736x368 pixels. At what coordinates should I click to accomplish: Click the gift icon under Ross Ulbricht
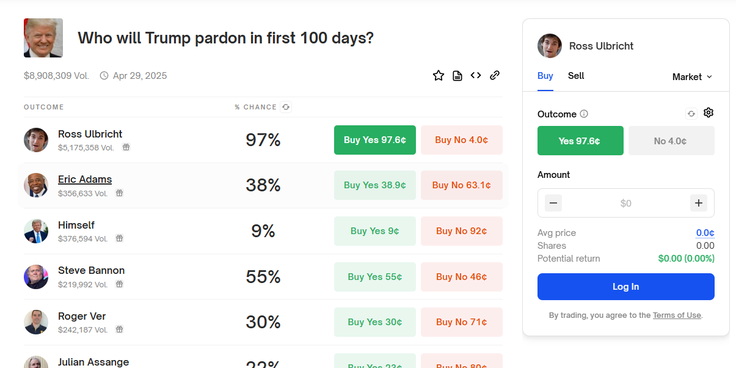pos(126,147)
